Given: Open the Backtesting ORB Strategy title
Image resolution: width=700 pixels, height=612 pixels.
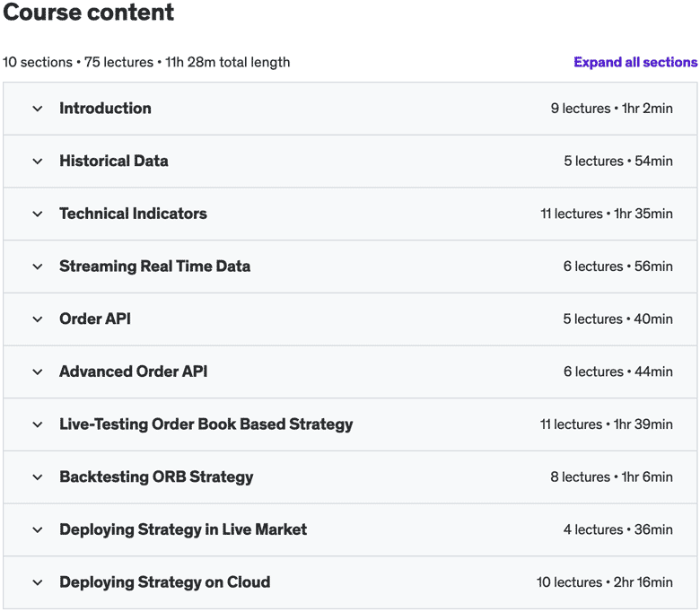Looking at the screenshot, I should pos(156,477).
